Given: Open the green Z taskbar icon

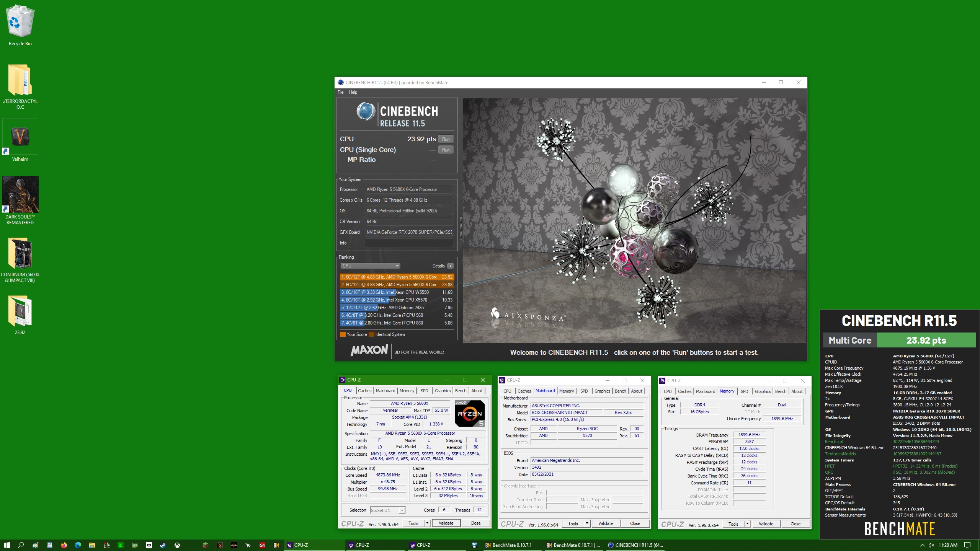Looking at the screenshot, I should click(121, 545).
